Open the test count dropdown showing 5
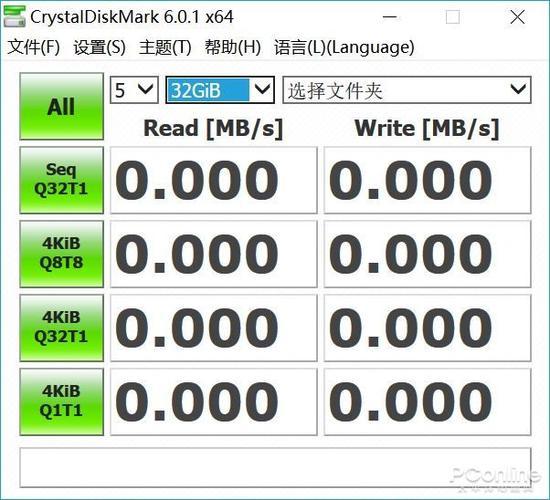Screen dimensions: 550x500 pos(134,90)
